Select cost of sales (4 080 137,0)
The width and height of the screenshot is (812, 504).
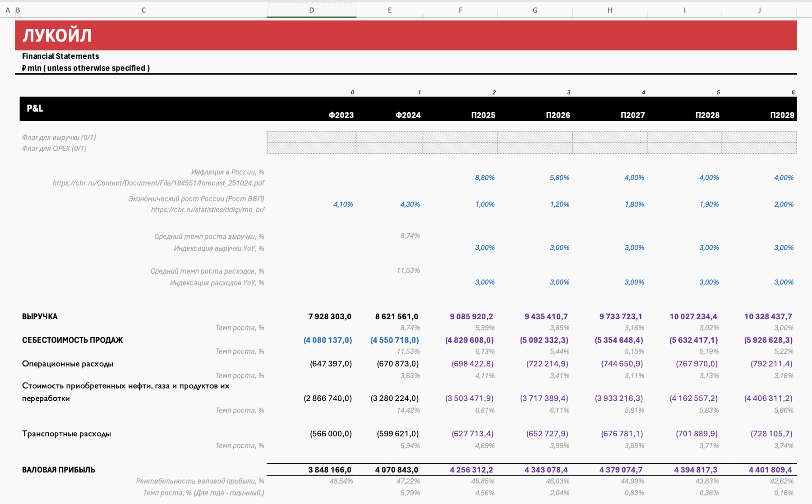tap(328, 340)
